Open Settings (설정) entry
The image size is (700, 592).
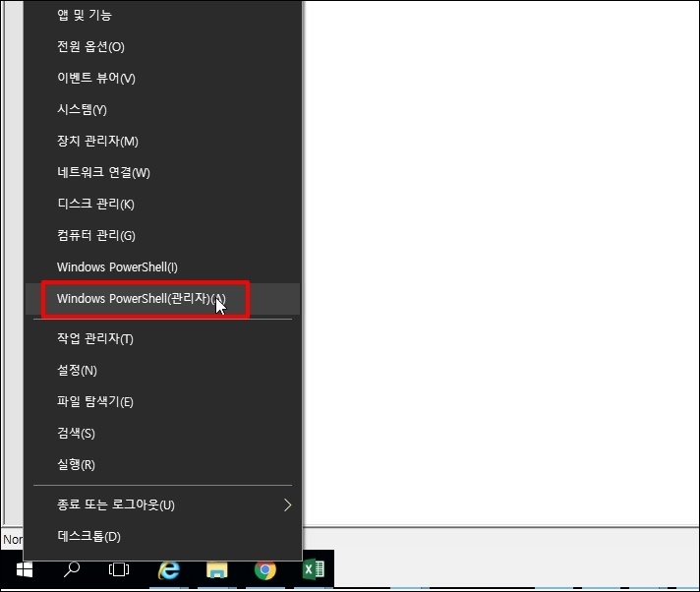pyautogui.click(x=162, y=370)
